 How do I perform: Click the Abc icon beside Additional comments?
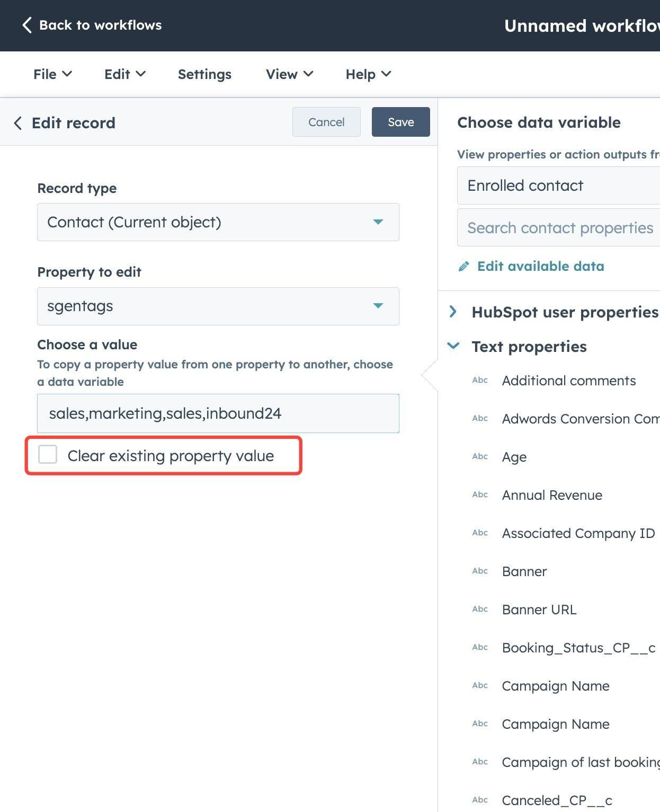[480, 380]
